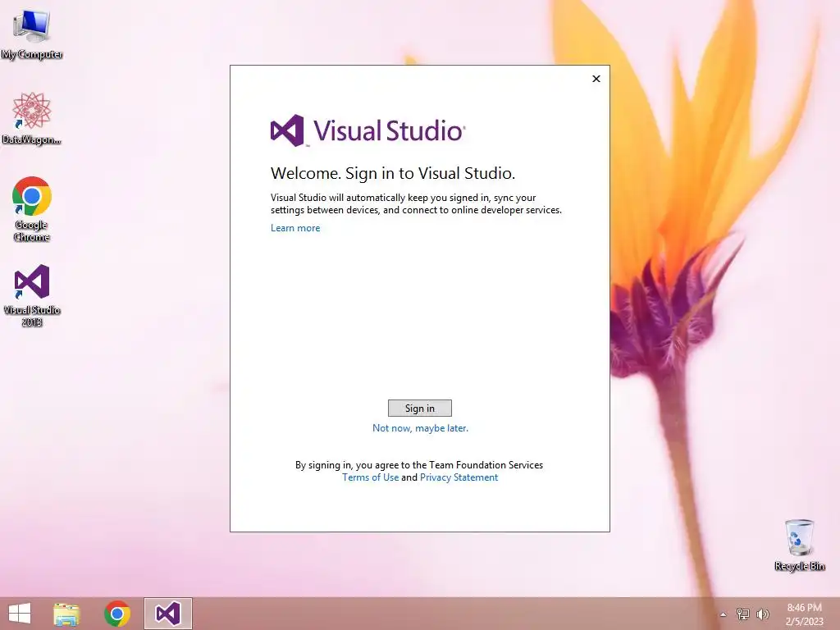This screenshot has width=840, height=630.
Task: Select the Visual Studio 2013 desktop shortcut
Action: tap(32, 295)
